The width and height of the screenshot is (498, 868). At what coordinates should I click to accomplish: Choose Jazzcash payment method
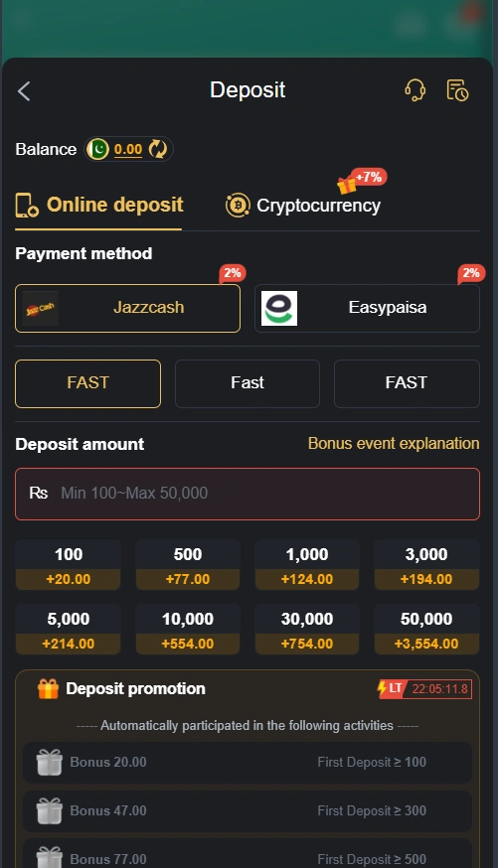point(127,308)
